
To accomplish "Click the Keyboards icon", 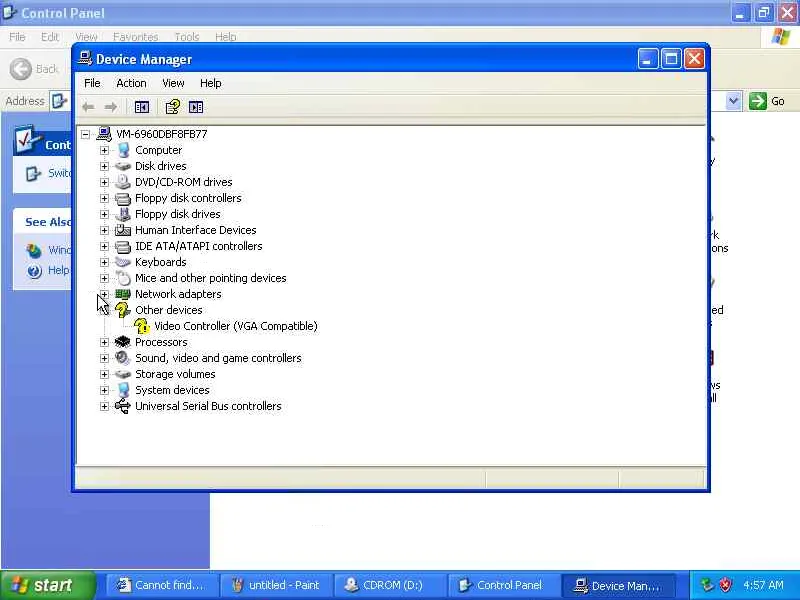I will click(x=123, y=262).
